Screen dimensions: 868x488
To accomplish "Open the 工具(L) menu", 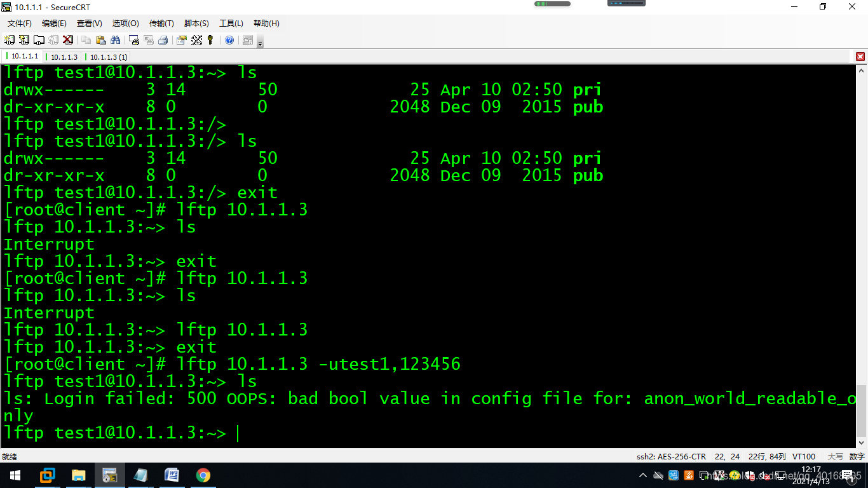I will (231, 24).
